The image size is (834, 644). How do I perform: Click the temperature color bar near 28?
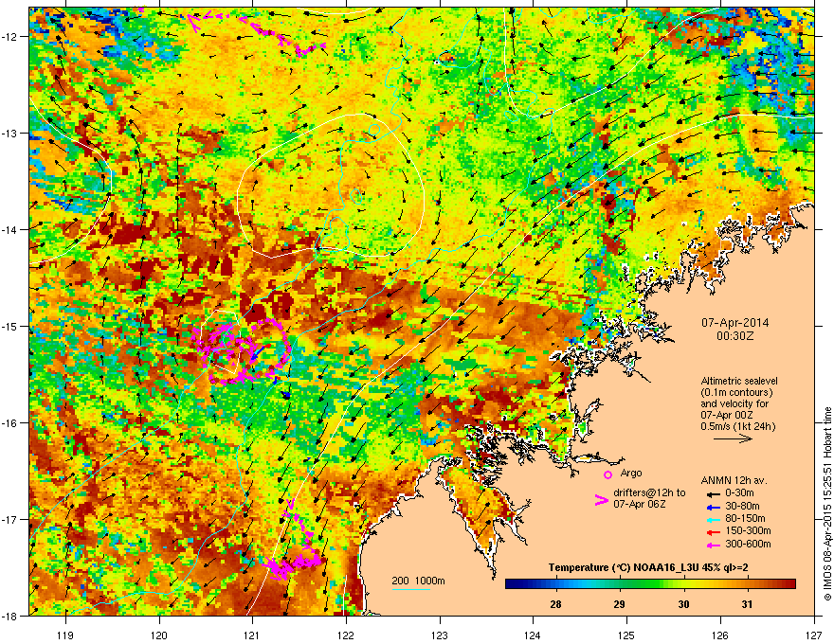point(556,584)
